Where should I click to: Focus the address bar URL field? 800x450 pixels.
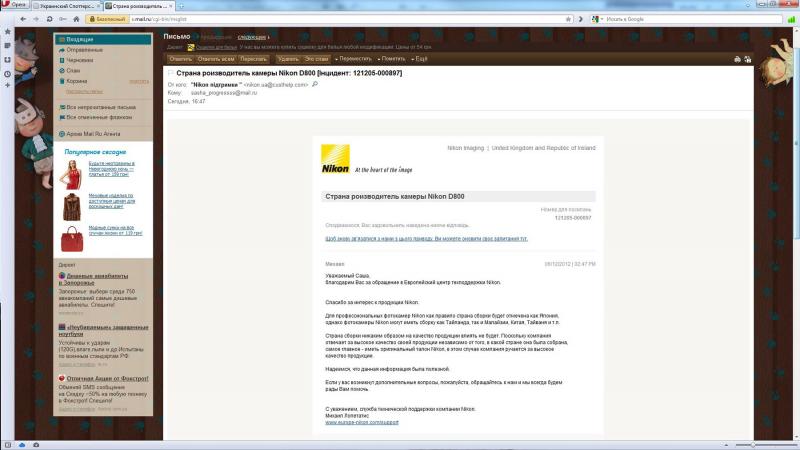click(x=347, y=19)
